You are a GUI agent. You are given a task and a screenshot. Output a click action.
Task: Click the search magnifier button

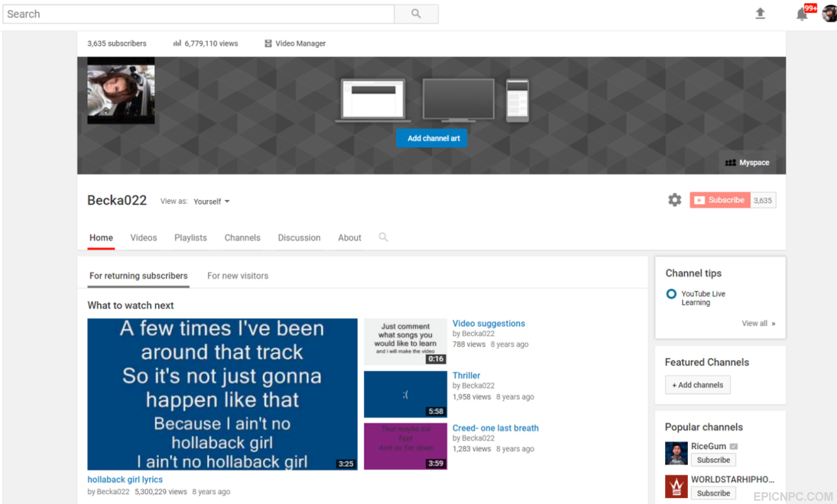point(416,14)
